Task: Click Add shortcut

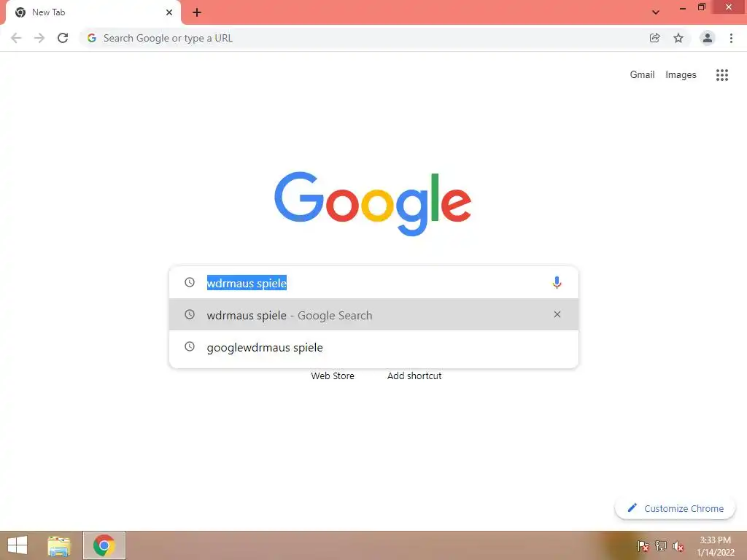Action: (x=414, y=376)
